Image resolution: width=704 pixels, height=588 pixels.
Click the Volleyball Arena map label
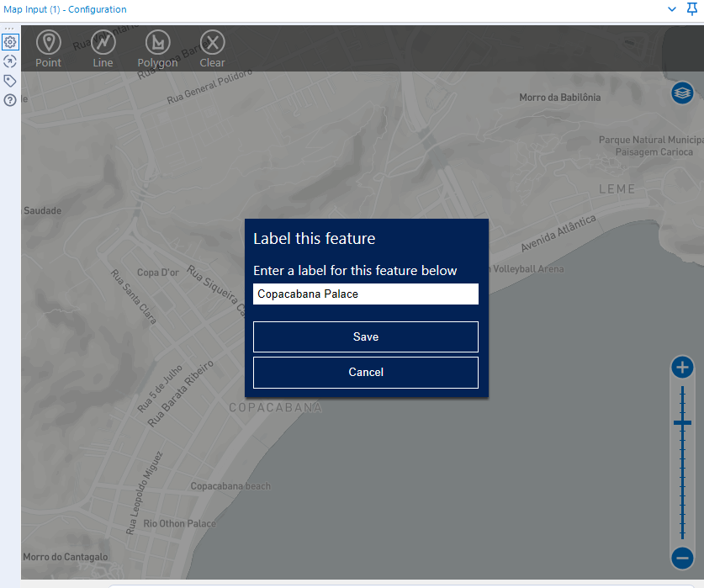click(528, 269)
